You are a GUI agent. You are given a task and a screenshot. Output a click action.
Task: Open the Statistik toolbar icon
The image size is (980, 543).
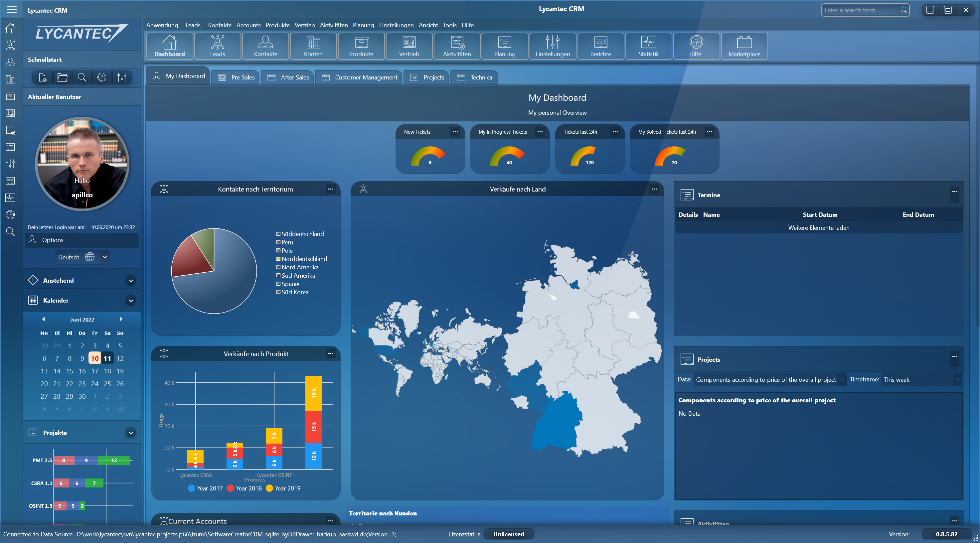click(648, 46)
